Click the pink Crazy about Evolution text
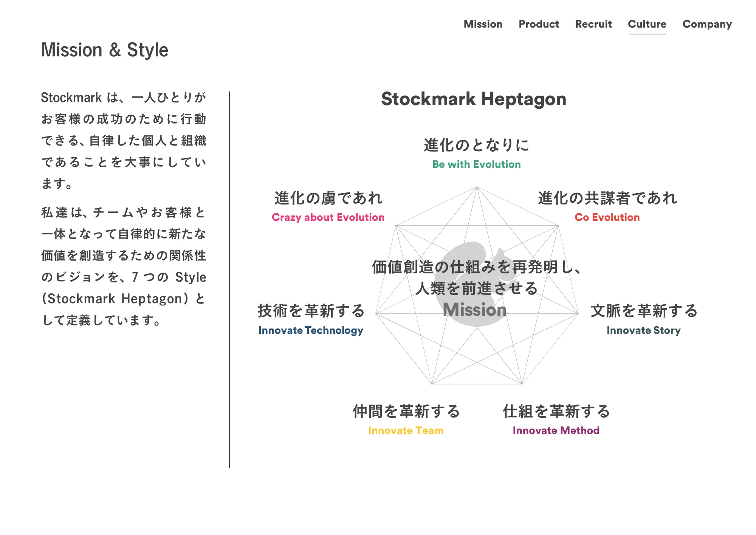Image resolution: width=756 pixels, height=535 pixels. point(328,217)
